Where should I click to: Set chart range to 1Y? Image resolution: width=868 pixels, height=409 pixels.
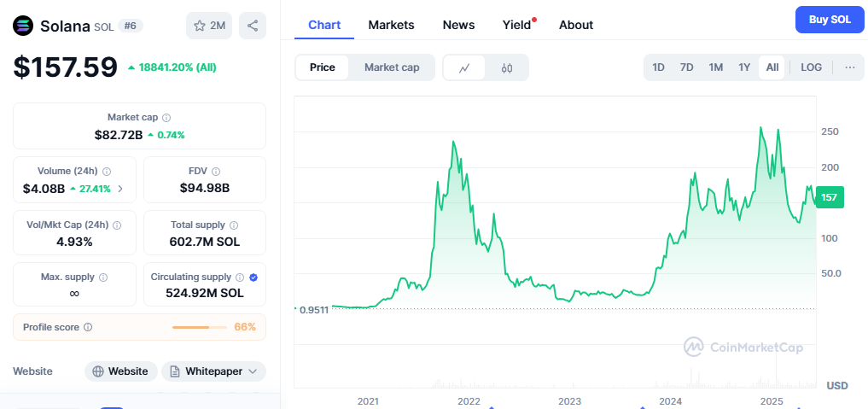click(x=744, y=67)
